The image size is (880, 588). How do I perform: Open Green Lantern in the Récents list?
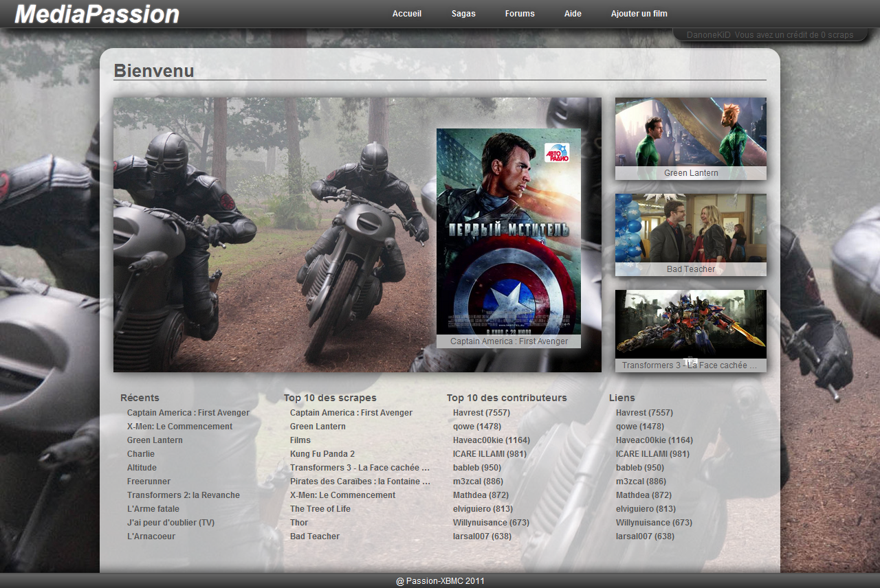[x=155, y=440]
